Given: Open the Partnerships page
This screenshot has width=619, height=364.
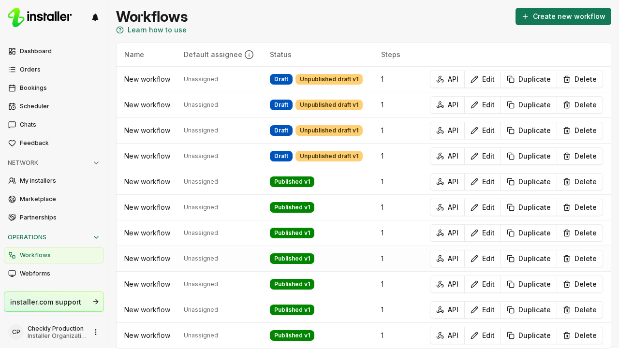Looking at the screenshot, I should pyautogui.click(x=54, y=218).
